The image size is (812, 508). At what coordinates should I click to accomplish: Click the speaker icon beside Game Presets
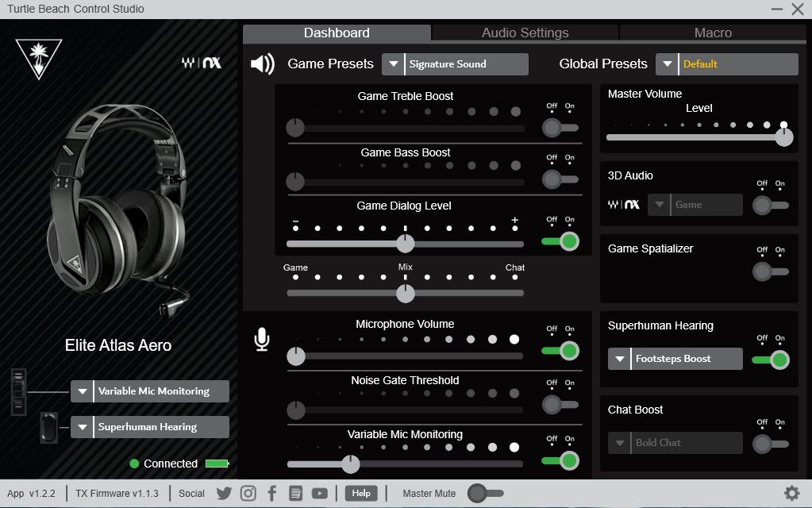pyautogui.click(x=263, y=63)
